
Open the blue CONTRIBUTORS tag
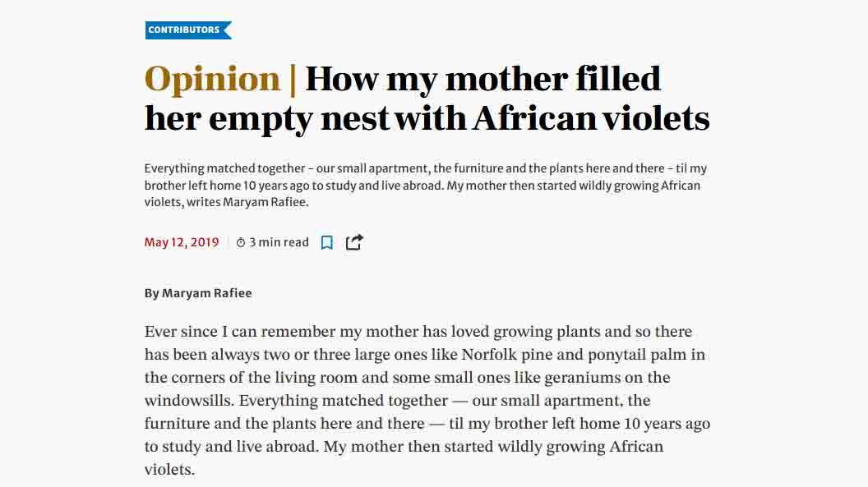click(x=188, y=30)
